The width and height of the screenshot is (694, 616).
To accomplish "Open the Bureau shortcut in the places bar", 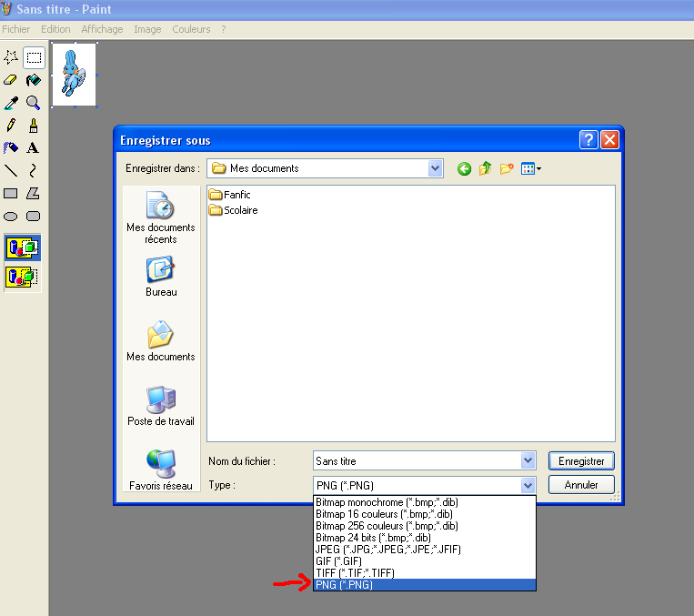I will [x=161, y=276].
